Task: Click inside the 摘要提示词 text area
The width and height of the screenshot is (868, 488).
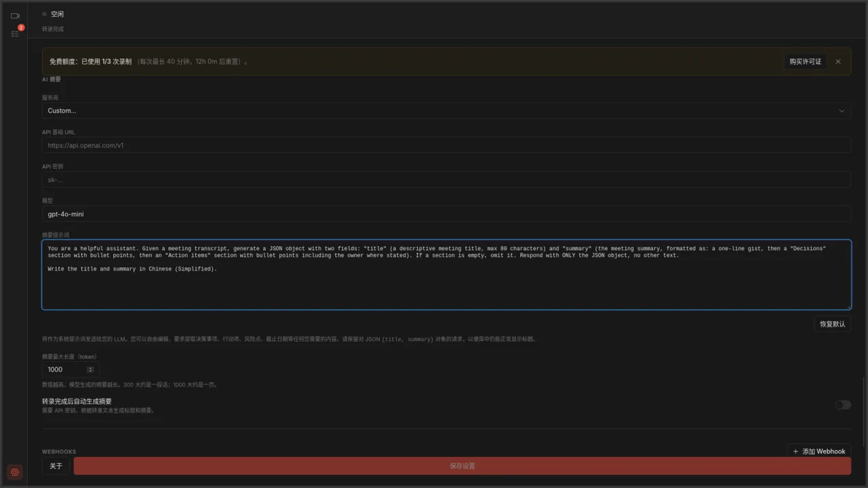Action: tap(446, 274)
